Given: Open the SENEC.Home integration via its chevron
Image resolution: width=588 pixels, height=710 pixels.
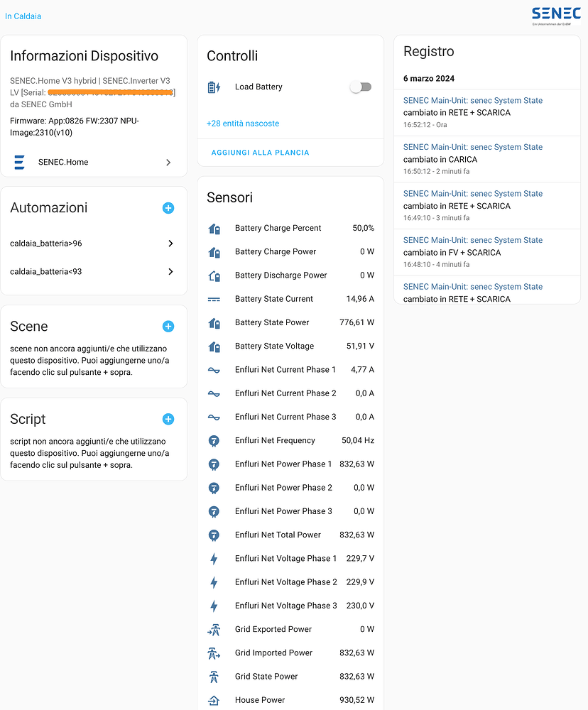Looking at the screenshot, I should 170,162.
